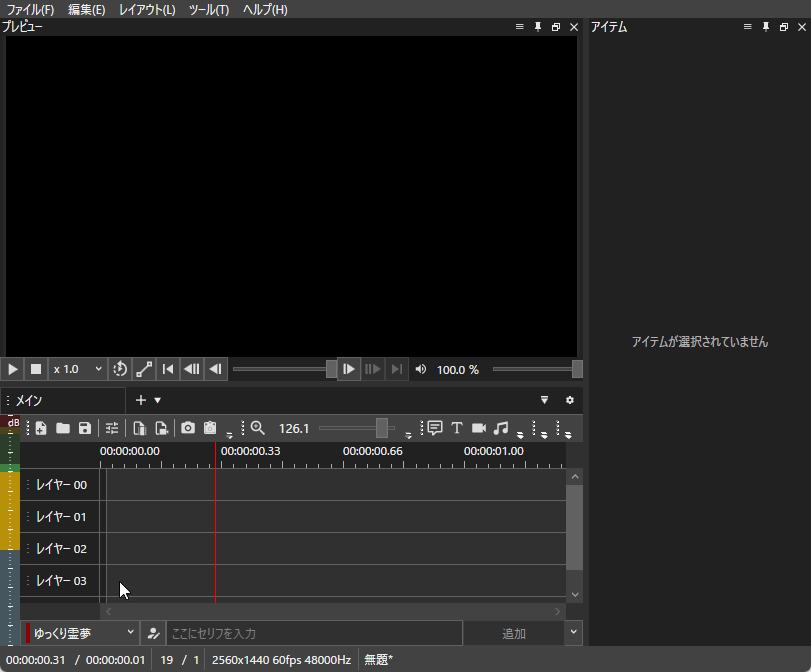
Task: Pin the プレビュー panel
Action: point(537,27)
